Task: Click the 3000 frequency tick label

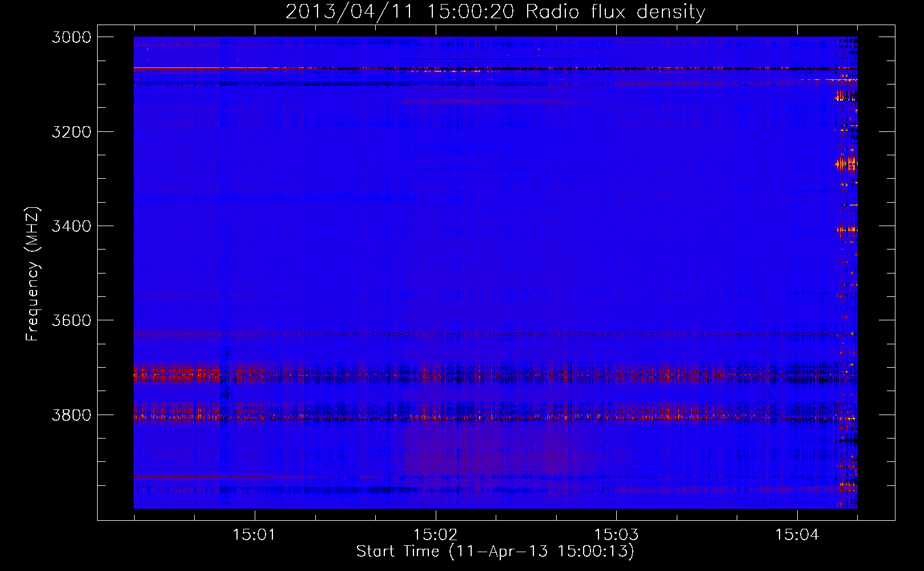Action: tap(71, 37)
